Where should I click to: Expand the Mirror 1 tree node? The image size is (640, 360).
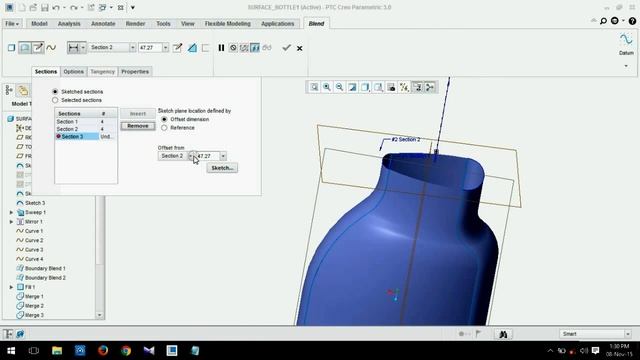click(11, 222)
